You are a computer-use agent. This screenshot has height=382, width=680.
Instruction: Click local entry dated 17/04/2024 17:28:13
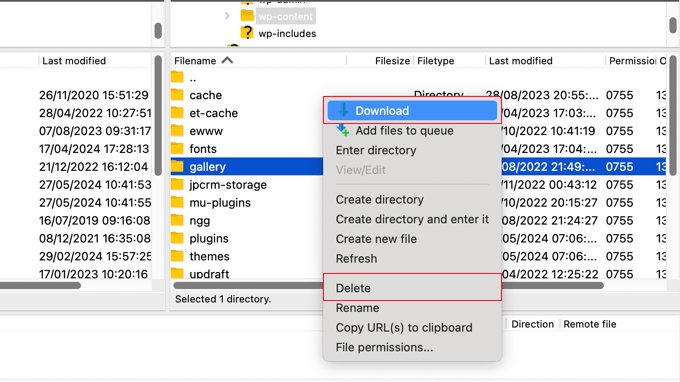pos(94,149)
